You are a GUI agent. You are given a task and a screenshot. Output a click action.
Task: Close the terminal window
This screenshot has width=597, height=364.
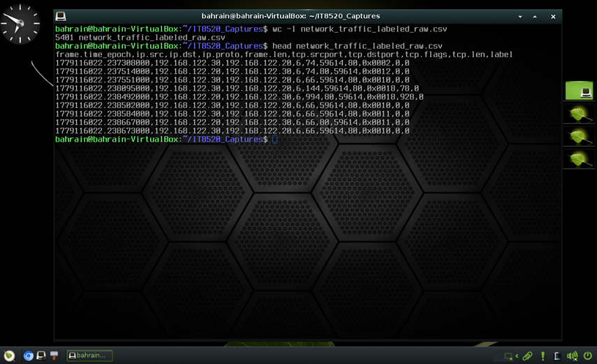(x=553, y=17)
